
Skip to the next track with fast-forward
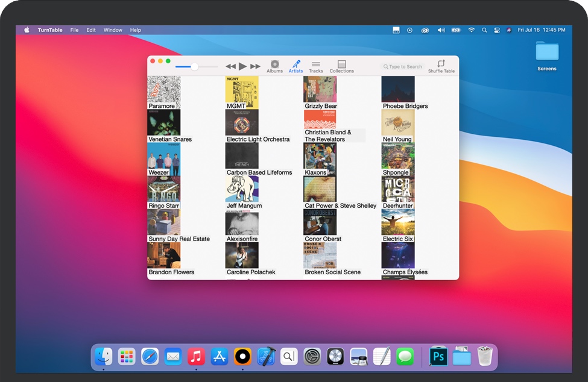tap(256, 66)
